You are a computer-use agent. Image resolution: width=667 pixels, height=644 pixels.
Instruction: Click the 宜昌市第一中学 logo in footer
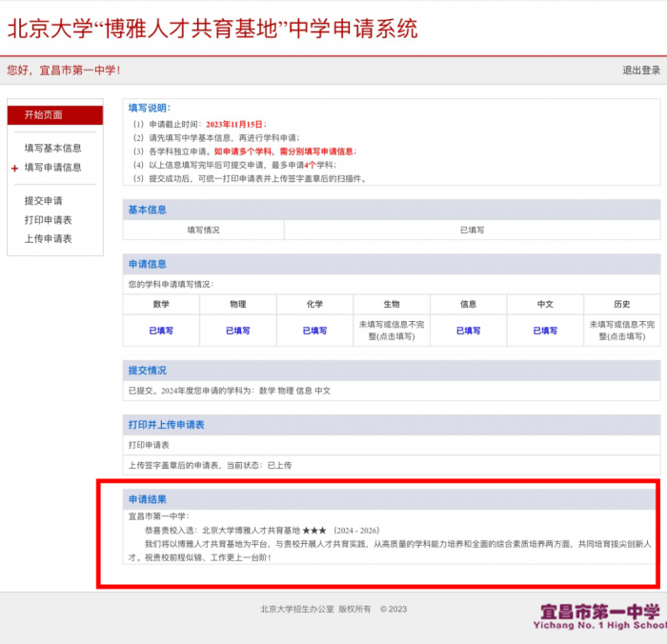pos(599,616)
